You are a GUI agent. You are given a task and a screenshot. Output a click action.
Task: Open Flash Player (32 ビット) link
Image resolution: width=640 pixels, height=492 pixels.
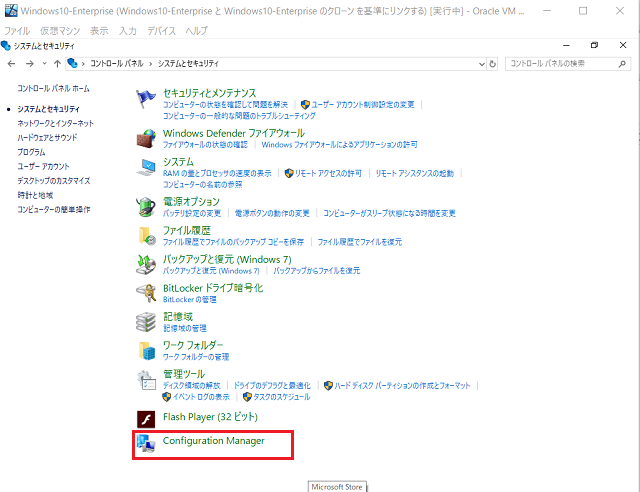coord(210,416)
